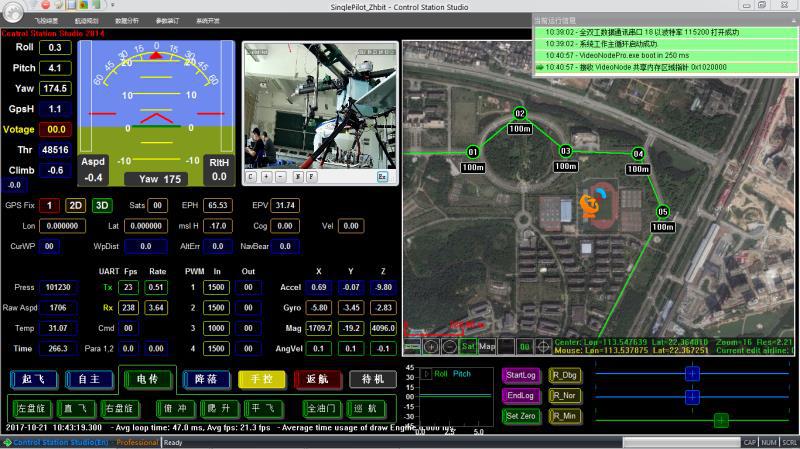Click the yellow 手控 manual control button
Image resolution: width=800 pixels, height=449 pixels.
tap(262, 379)
